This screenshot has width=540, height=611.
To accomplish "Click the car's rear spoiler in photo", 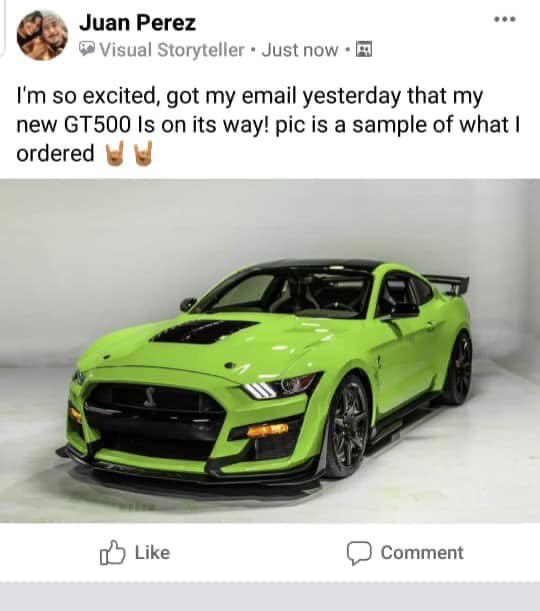I will click(x=448, y=283).
